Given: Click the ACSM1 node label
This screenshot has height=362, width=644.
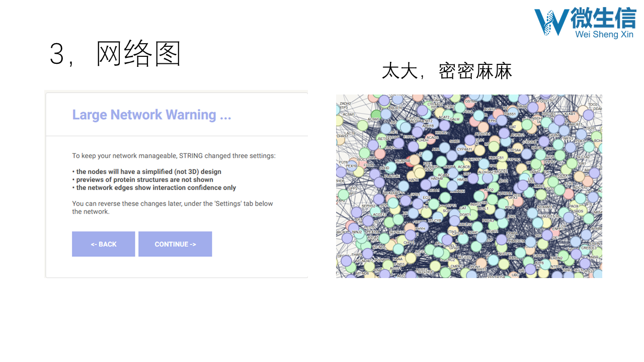Looking at the screenshot, I should pos(349,115).
